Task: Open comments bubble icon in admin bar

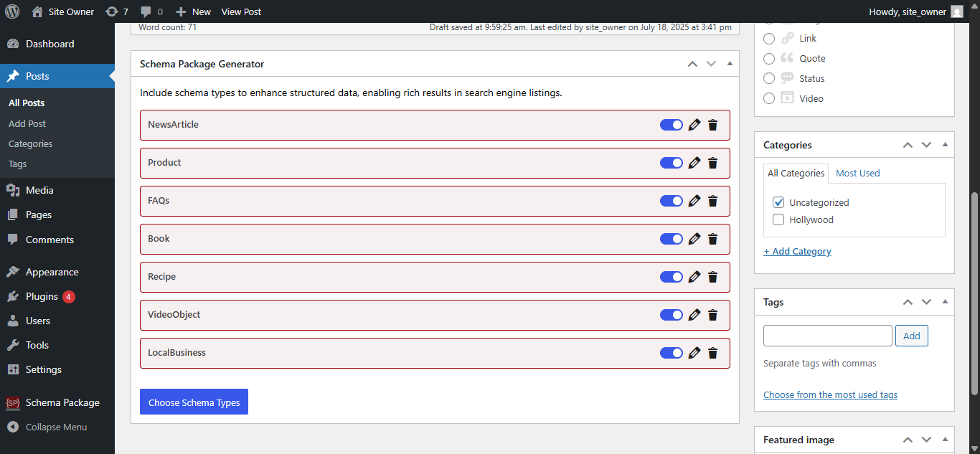Action: point(151,11)
